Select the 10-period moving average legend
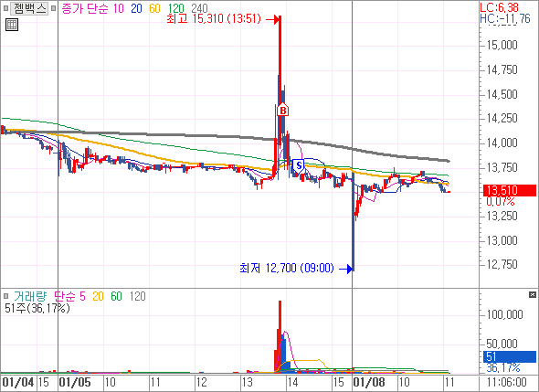This screenshot has height=392, width=539. pyautogui.click(x=118, y=8)
